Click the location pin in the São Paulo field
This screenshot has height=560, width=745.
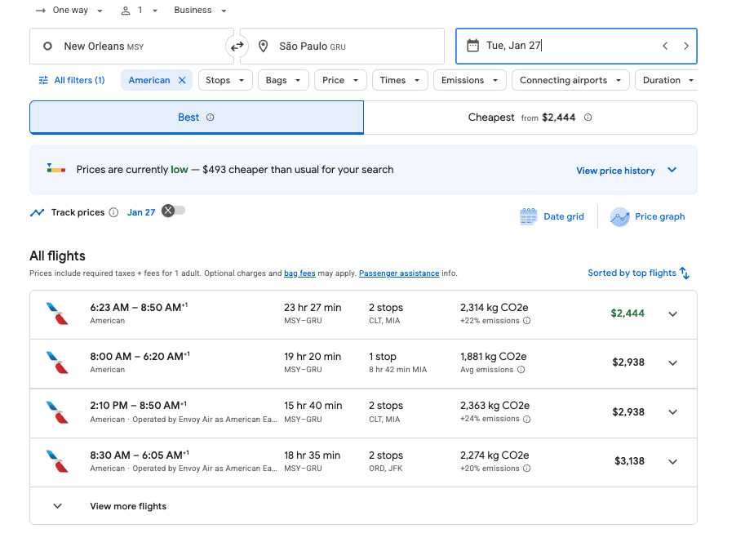coord(263,47)
